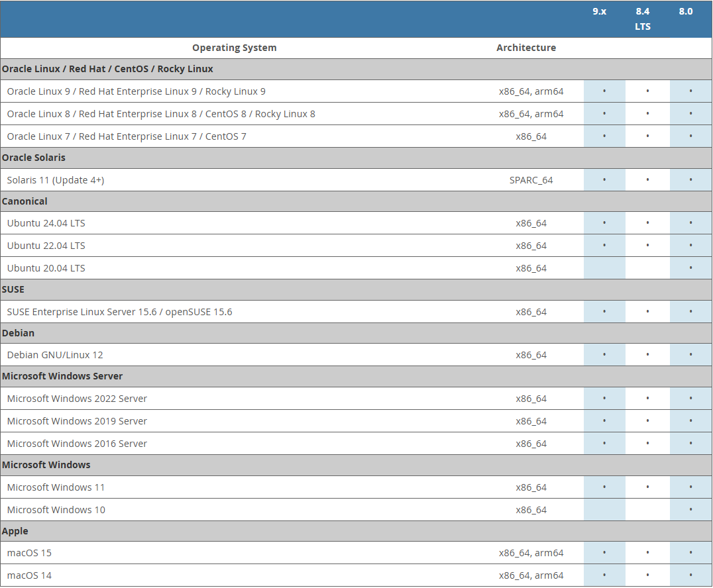The image size is (713, 588).
Task: Select Ubuntu 24.04 LTS
Action: point(356,223)
